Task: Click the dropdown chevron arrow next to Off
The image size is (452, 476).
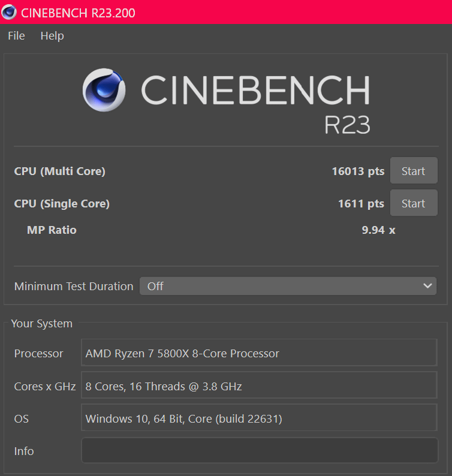Action: point(427,286)
